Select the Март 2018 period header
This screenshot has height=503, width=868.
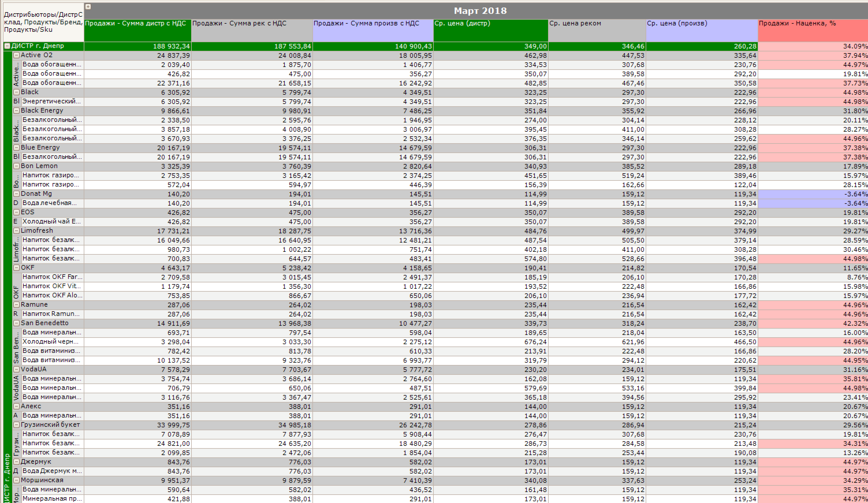pyautogui.click(x=480, y=11)
